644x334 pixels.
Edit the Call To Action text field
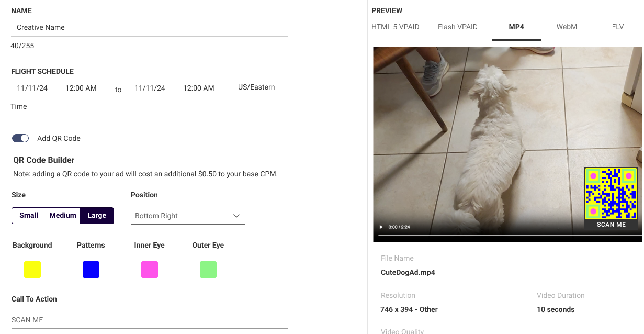click(149, 320)
